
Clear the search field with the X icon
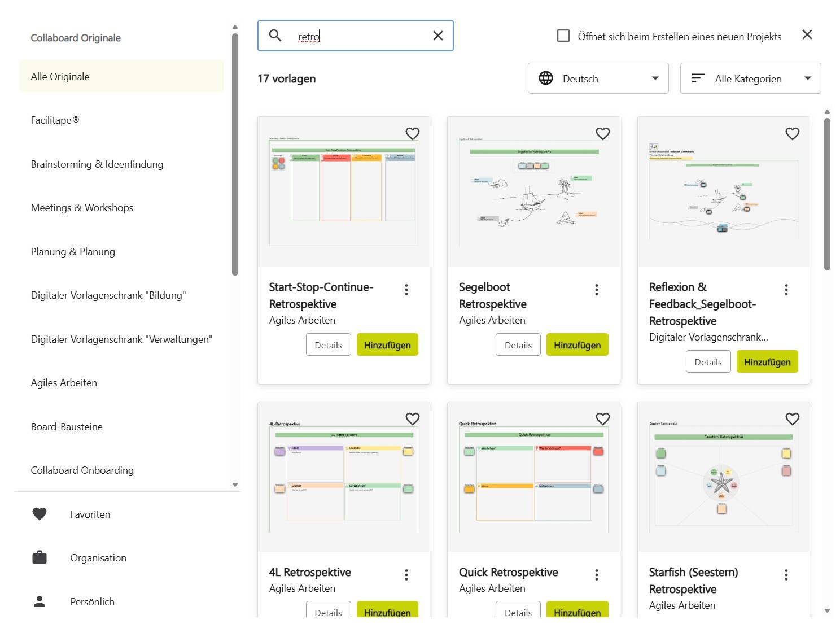pyautogui.click(x=438, y=36)
